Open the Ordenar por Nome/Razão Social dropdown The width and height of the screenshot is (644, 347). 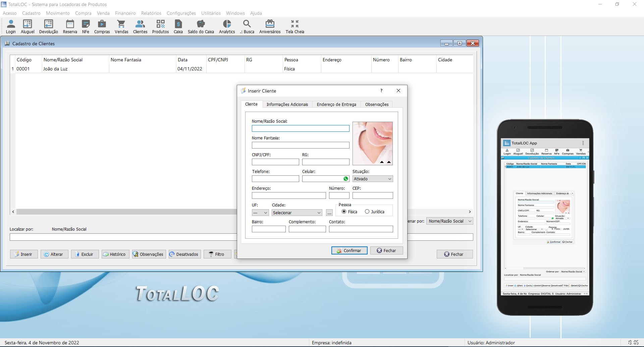449,221
